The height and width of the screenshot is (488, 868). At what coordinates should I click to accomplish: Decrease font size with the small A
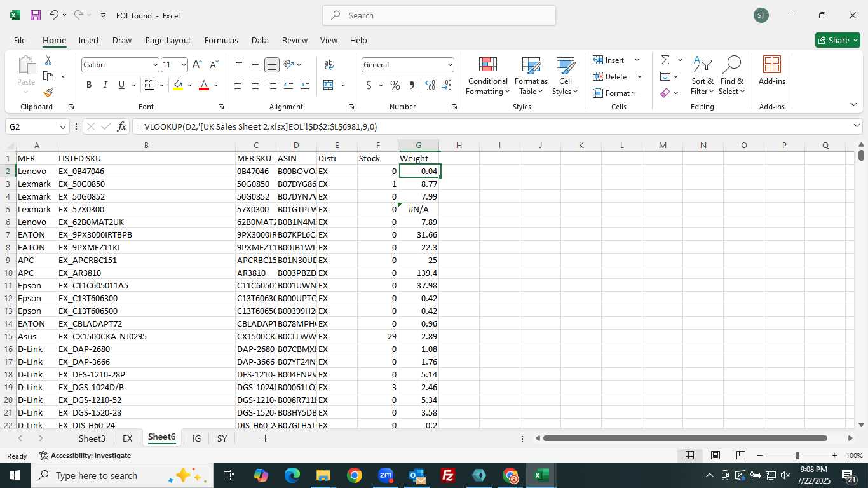214,65
